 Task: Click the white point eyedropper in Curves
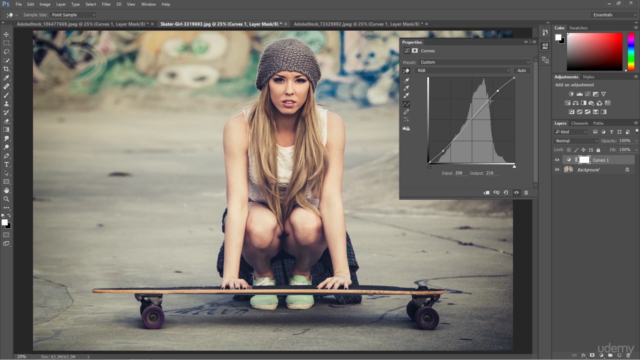[406, 96]
